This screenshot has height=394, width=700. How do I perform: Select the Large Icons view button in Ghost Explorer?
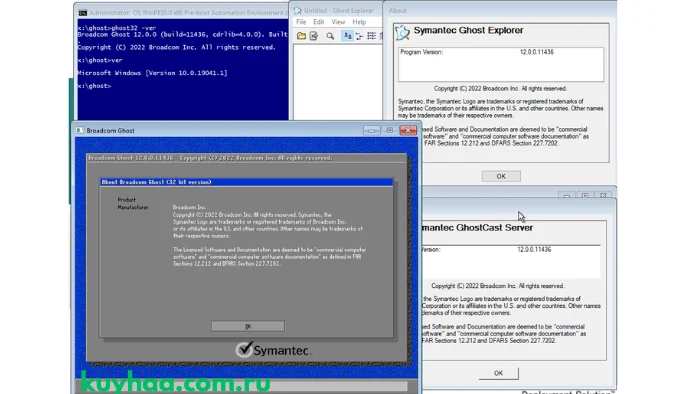[x=347, y=36]
